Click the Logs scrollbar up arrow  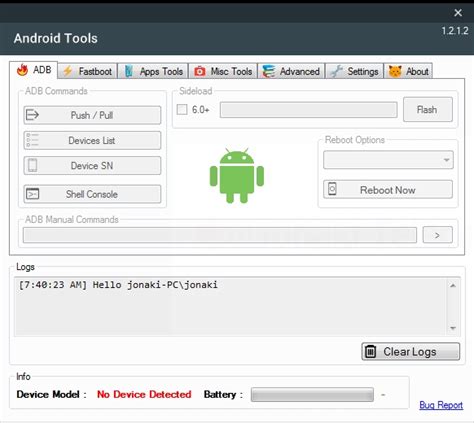(453, 285)
